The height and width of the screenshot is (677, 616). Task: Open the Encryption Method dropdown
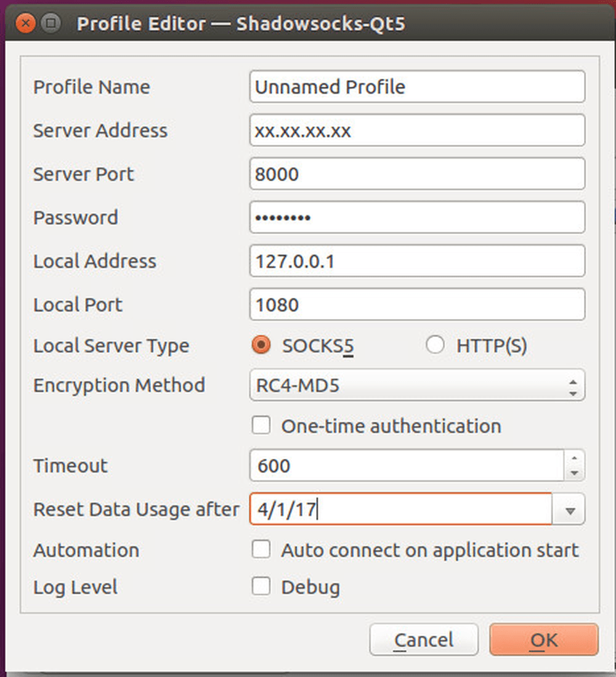[416, 386]
